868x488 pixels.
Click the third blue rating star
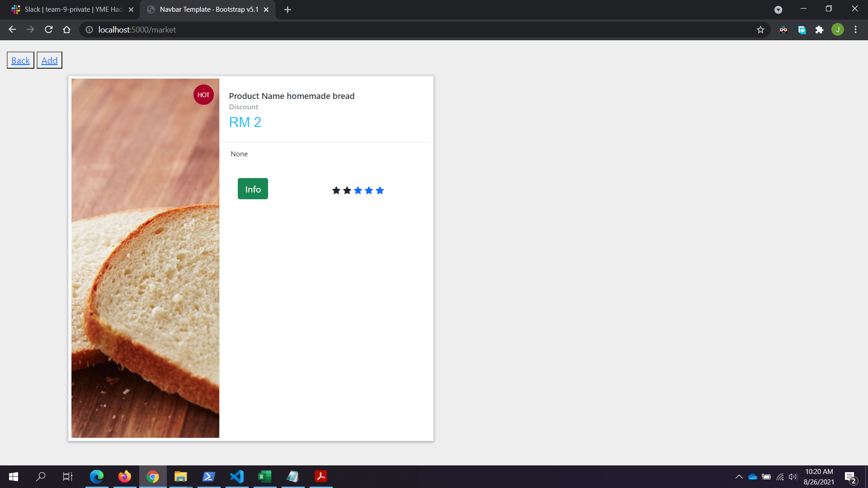[358, 191]
